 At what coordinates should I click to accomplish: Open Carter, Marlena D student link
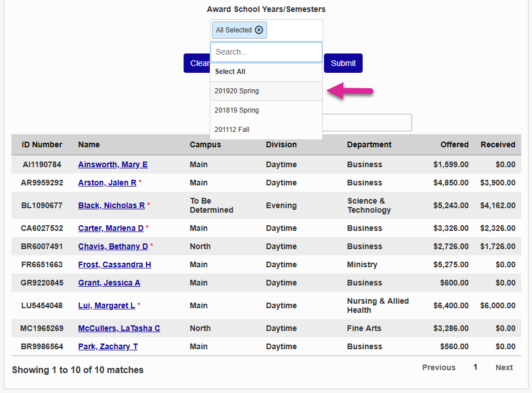click(x=111, y=228)
